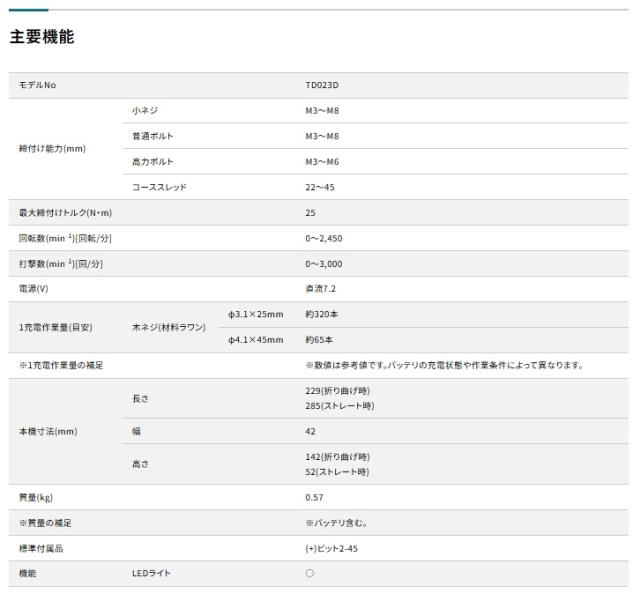The image size is (640, 601).
Task: Click the 長さ sub-label
Action: 140,399
